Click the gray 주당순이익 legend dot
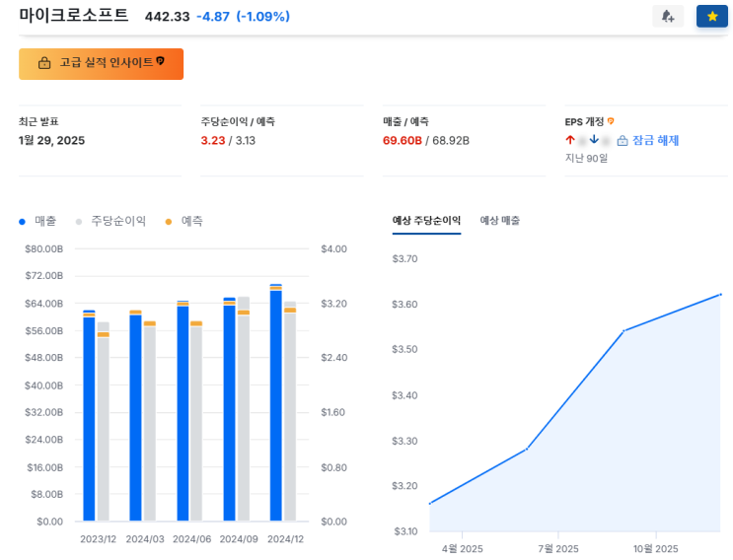The width and height of the screenshot is (733, 560). (x=79, y=222)
